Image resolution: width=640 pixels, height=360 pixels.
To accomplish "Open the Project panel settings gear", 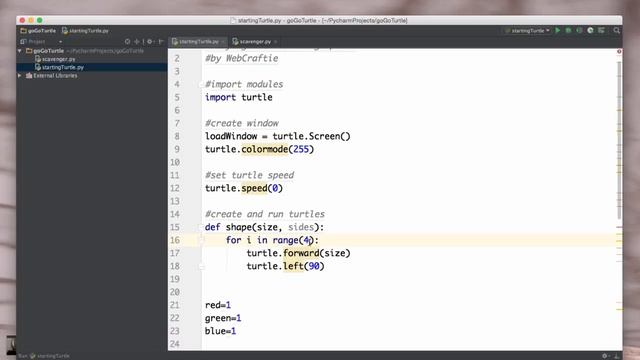I will tap(150, 42).
